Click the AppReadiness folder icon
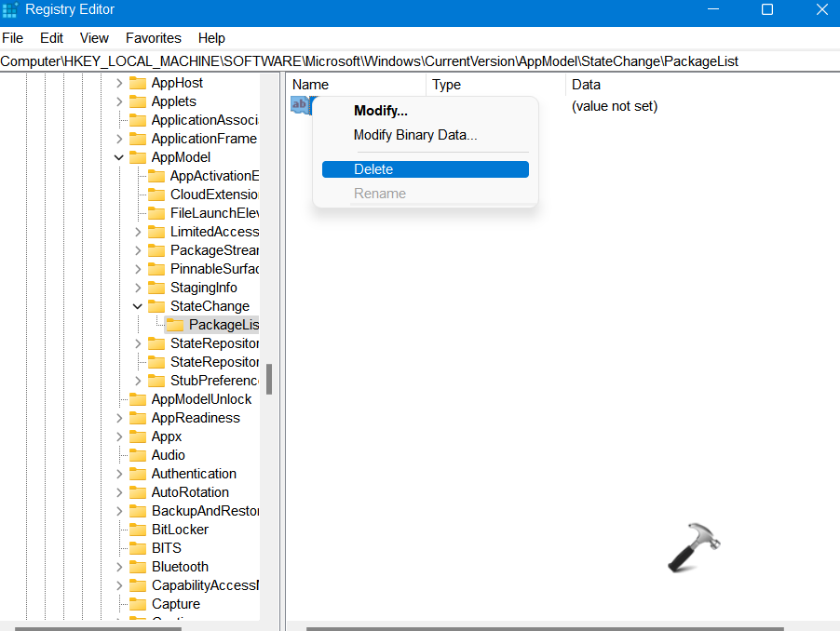The height and width of the screenshot is (631, 840). point(138,418)
